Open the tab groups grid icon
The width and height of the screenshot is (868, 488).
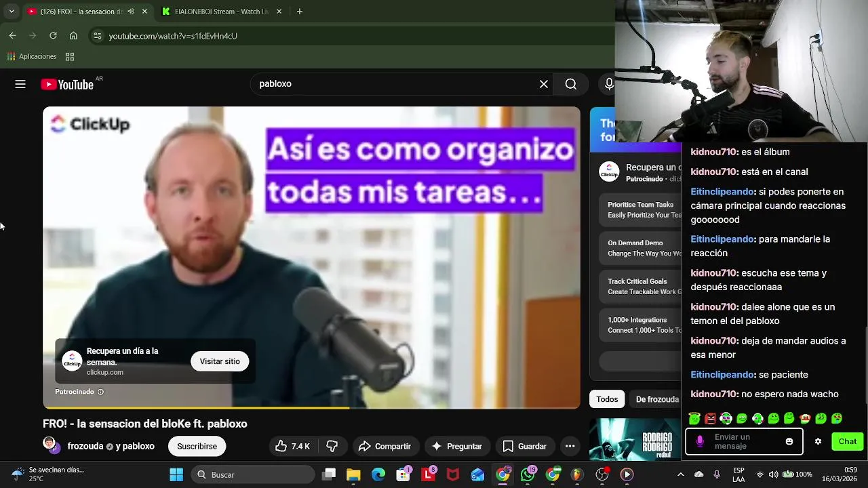pos(70,56)
